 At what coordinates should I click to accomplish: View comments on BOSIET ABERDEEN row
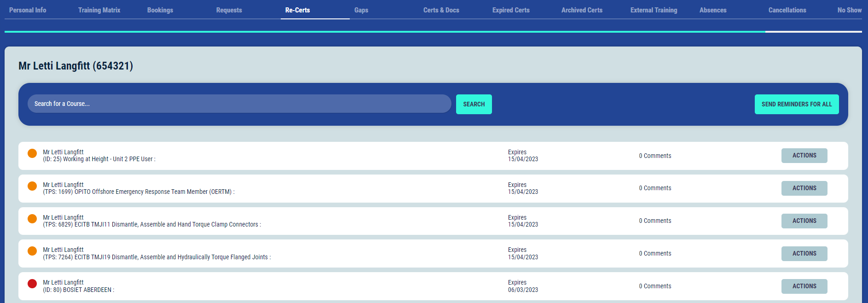pos(655,286)
